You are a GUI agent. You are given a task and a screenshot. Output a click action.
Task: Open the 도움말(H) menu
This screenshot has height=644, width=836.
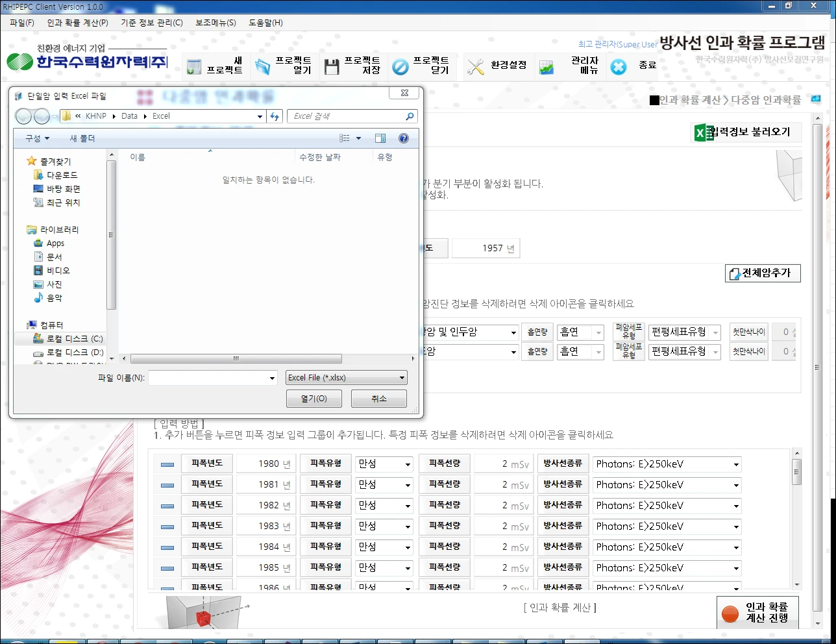point(265,23)
